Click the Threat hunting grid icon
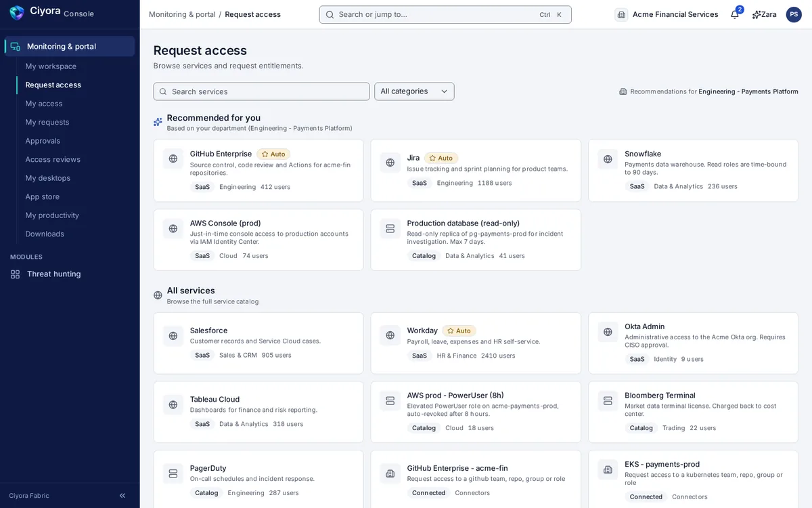The height and width of the screenshot is (508, 812). [15, 274]
